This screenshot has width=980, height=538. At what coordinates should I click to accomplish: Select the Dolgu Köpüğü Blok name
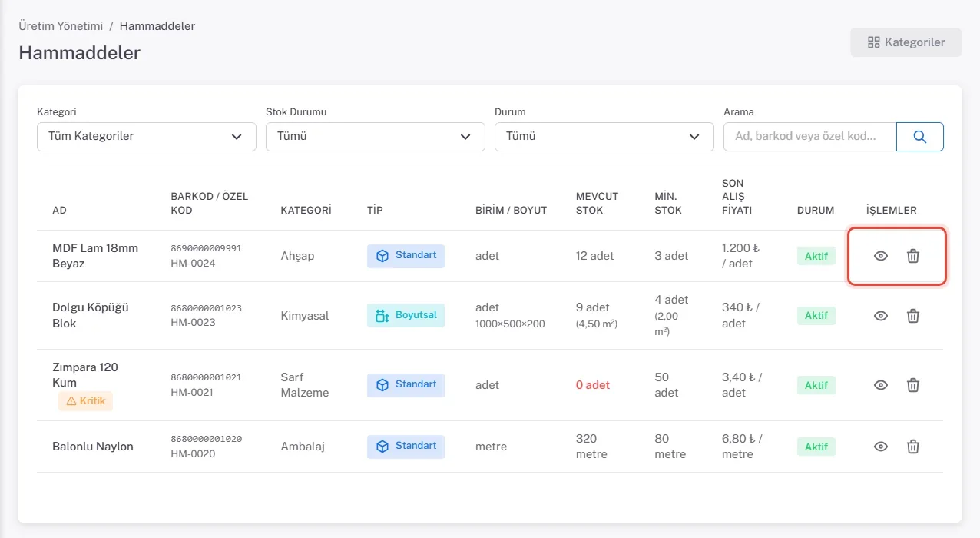pyautogui.click(x=91, y=316)
